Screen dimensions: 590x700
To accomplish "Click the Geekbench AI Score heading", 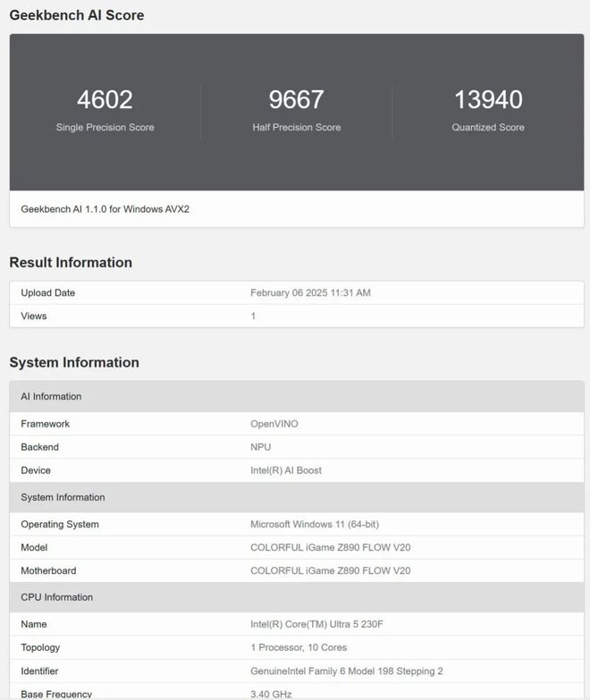I will coord(77,15).
